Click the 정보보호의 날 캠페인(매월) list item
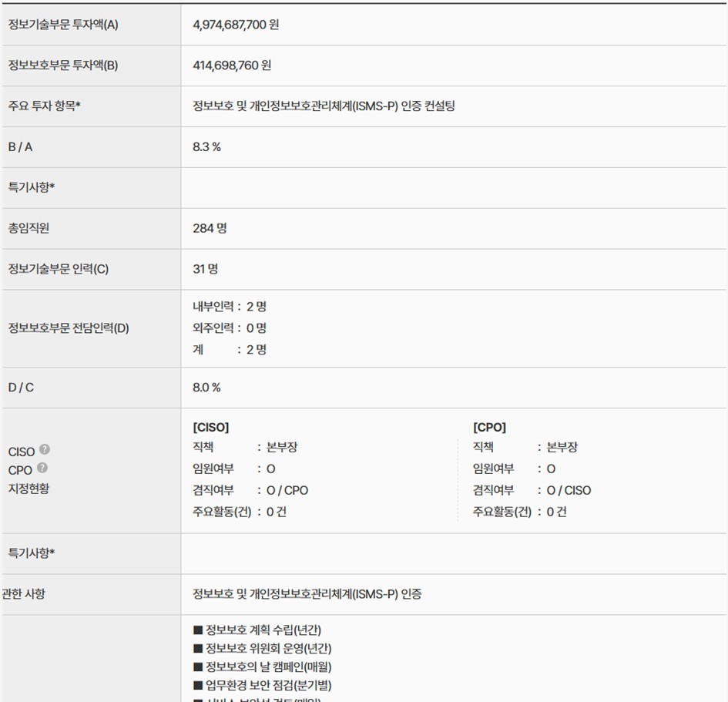This screenshot has width=728, height=702. pyautogui.click(x=263, y=667)
